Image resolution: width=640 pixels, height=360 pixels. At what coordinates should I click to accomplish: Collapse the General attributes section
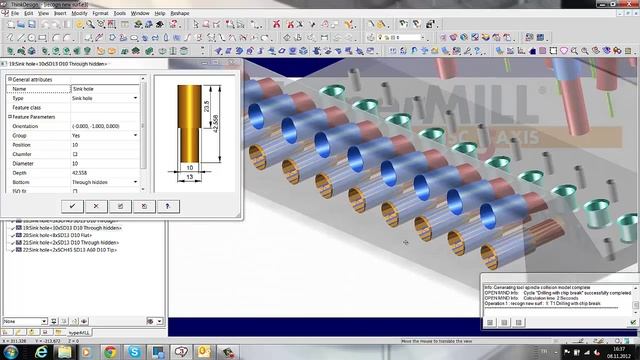coord(10,79)
